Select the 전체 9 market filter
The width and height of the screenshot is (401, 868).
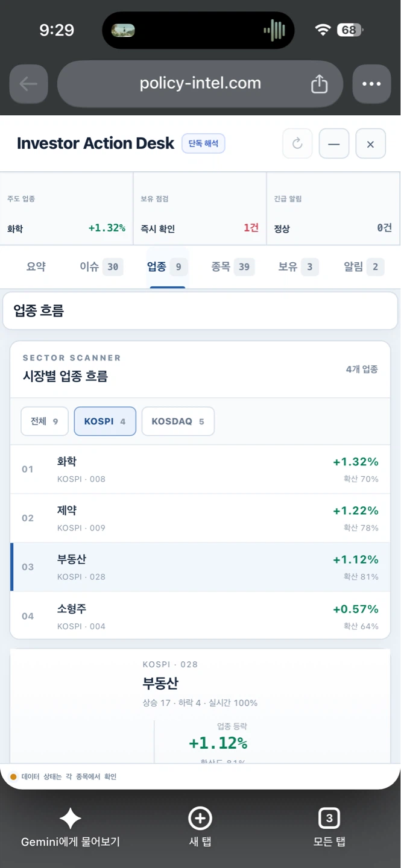tap(45, 421)
